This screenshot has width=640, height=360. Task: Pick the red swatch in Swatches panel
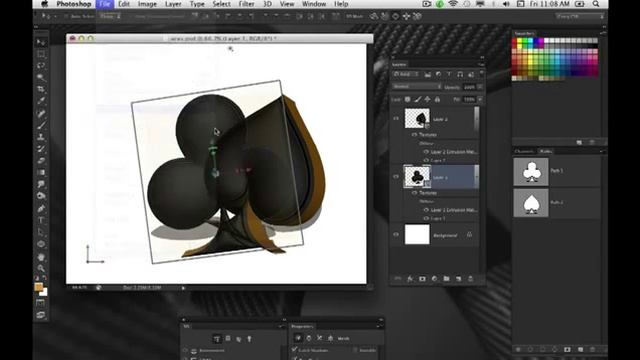(515, 41)
